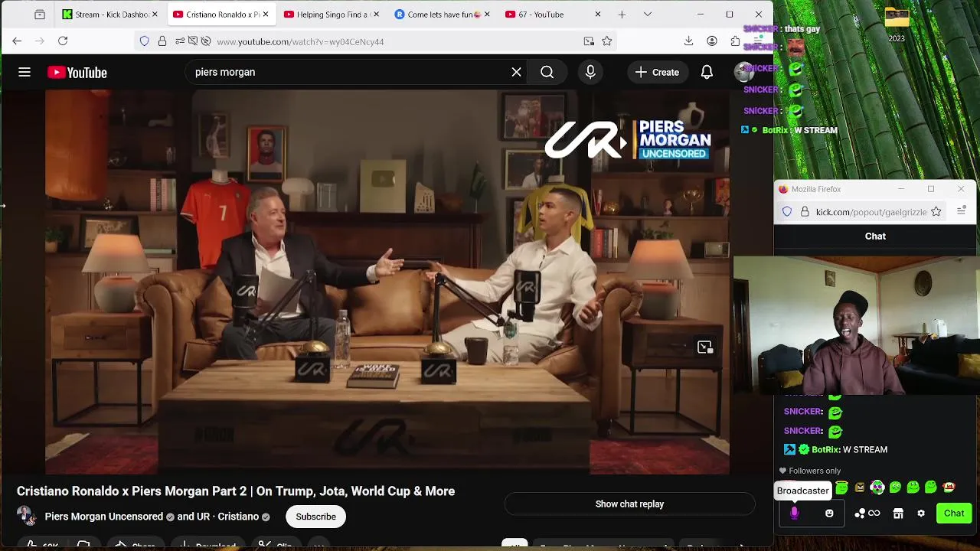Viewport: 980px width, 551px height.
Task: Click the 'Followers only' chat label
Action: [815, 471]
